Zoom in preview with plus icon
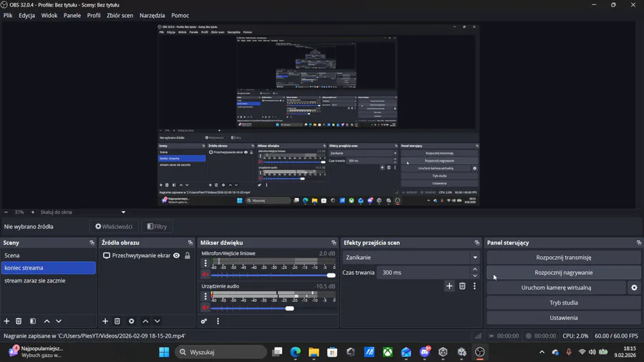 33,212
